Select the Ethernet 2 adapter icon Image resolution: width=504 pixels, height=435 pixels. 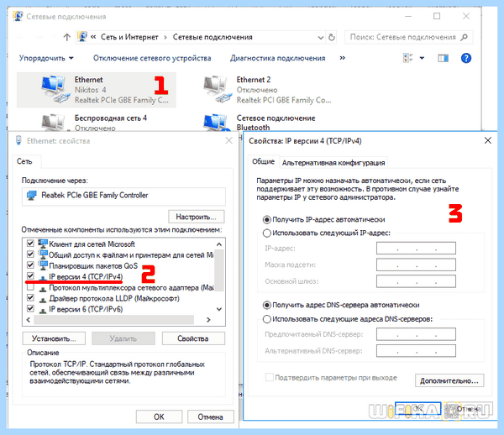[x=218, y=90]
